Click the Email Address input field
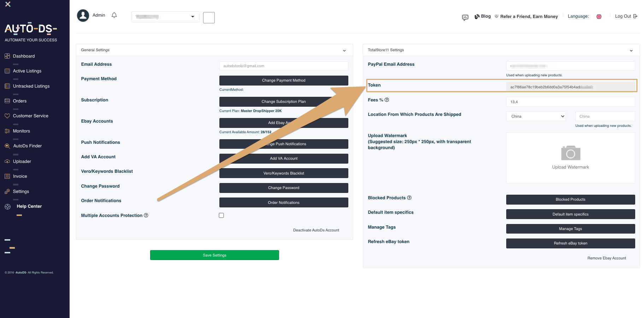Screen dimensions: 644x318 (x=284, y=66)
